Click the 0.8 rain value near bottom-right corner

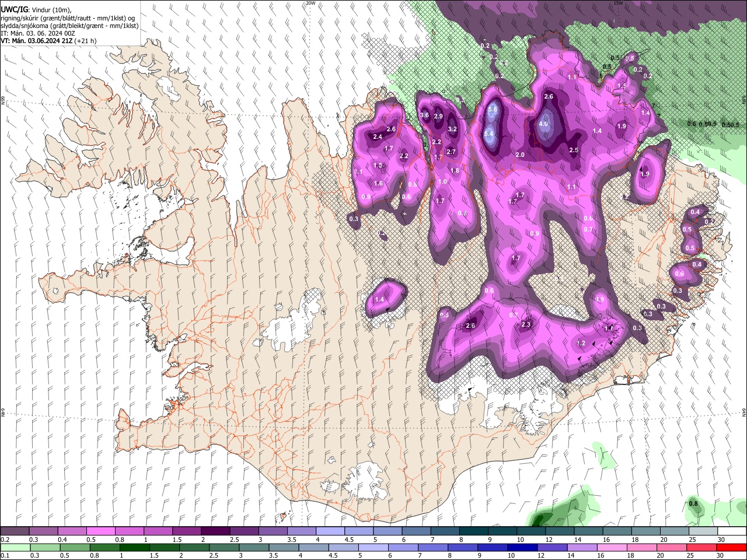point(693,503)
